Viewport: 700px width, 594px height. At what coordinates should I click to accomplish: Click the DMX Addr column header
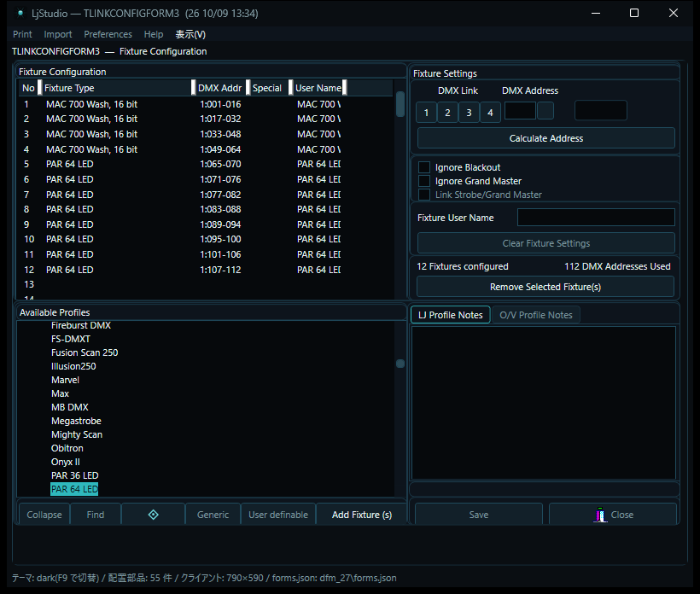(220, 88)
